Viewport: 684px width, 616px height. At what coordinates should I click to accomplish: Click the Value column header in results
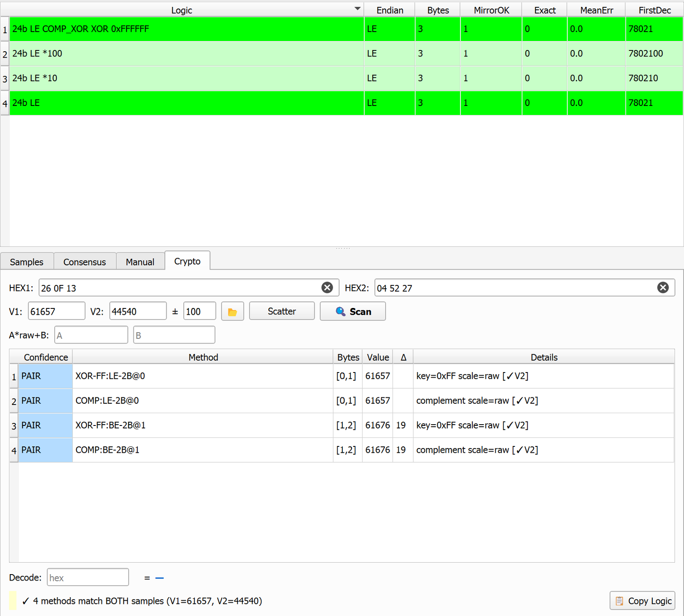[x=378, y=357]
